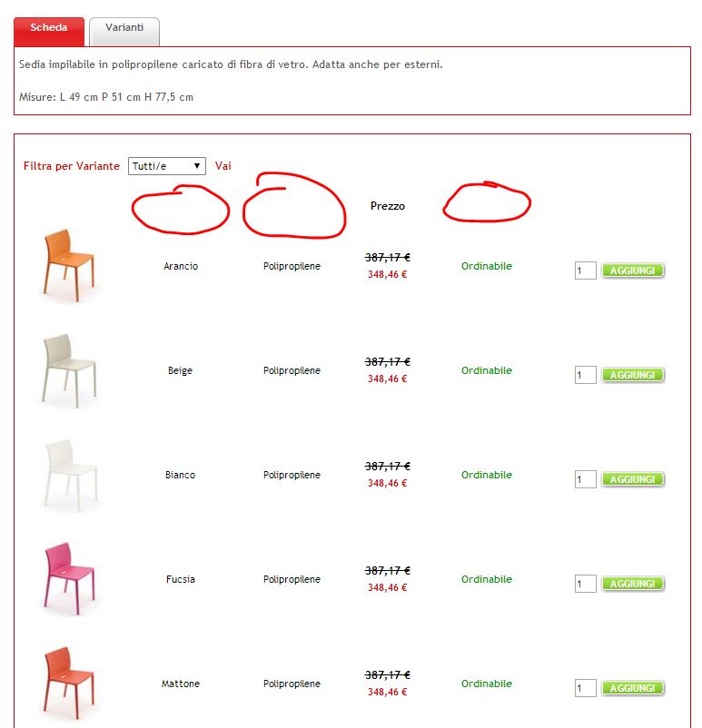
Task: Click the Prezzo column header
Action: pyautogui.click(x=388, y=206)
